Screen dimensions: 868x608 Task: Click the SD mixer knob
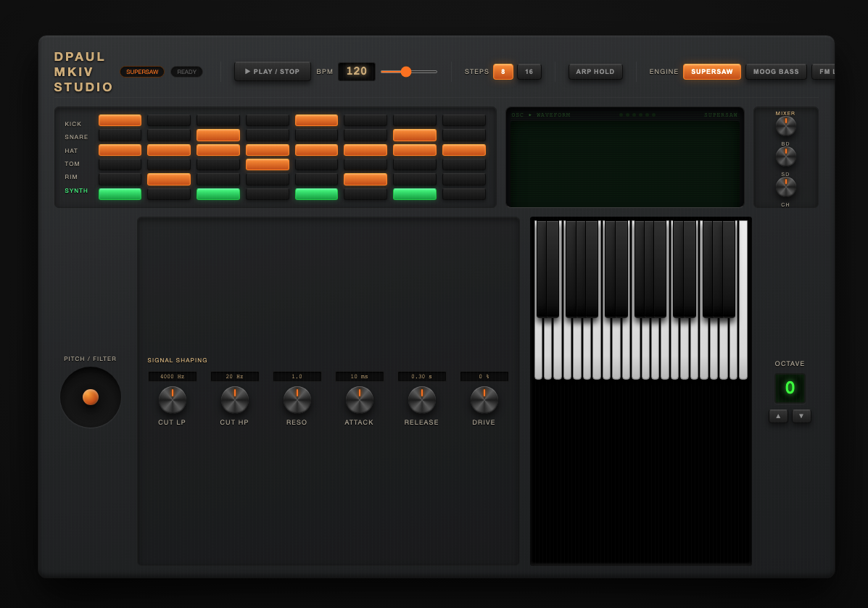[785, 186]
